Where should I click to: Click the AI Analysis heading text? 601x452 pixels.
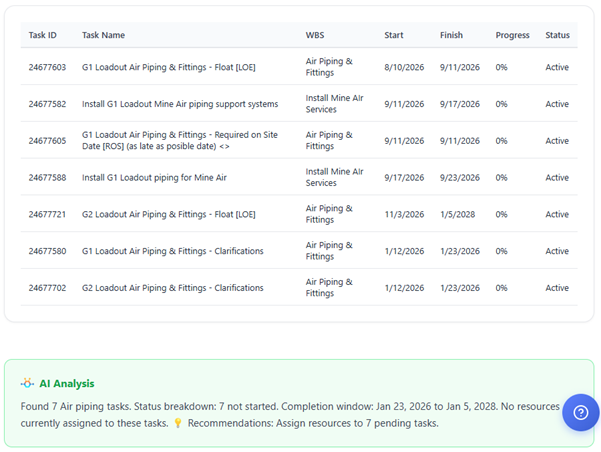(x=67, y=383)
